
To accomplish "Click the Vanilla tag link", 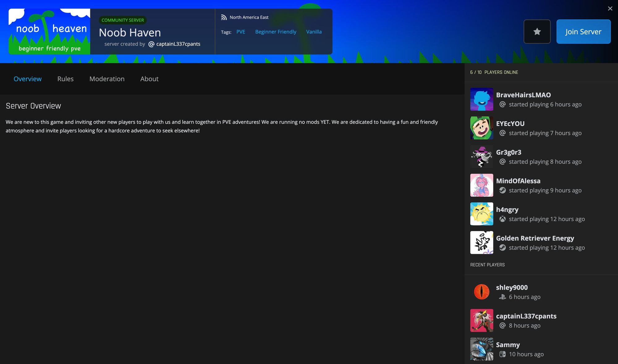I will tap(314, 32).
